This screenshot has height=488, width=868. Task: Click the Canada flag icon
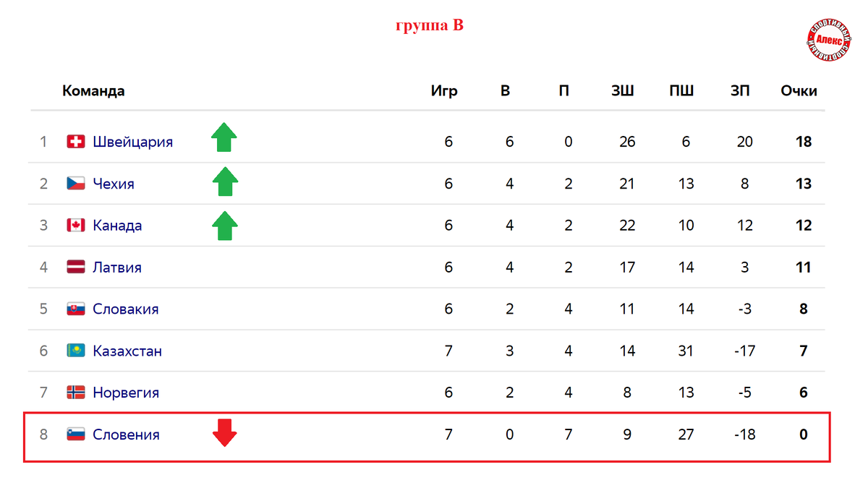pyautogui.click(x=76, y=226)
